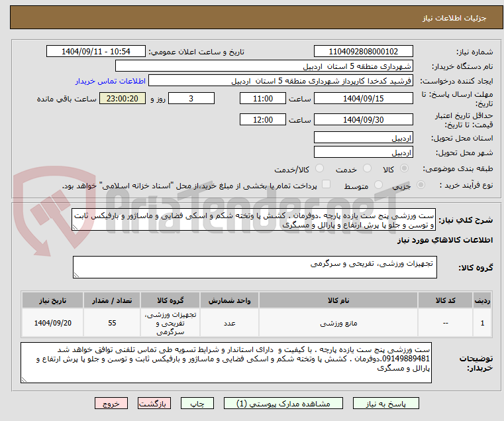
Task: Open اطلاعات تماس خریدار link
Action: tap(111, 81)
